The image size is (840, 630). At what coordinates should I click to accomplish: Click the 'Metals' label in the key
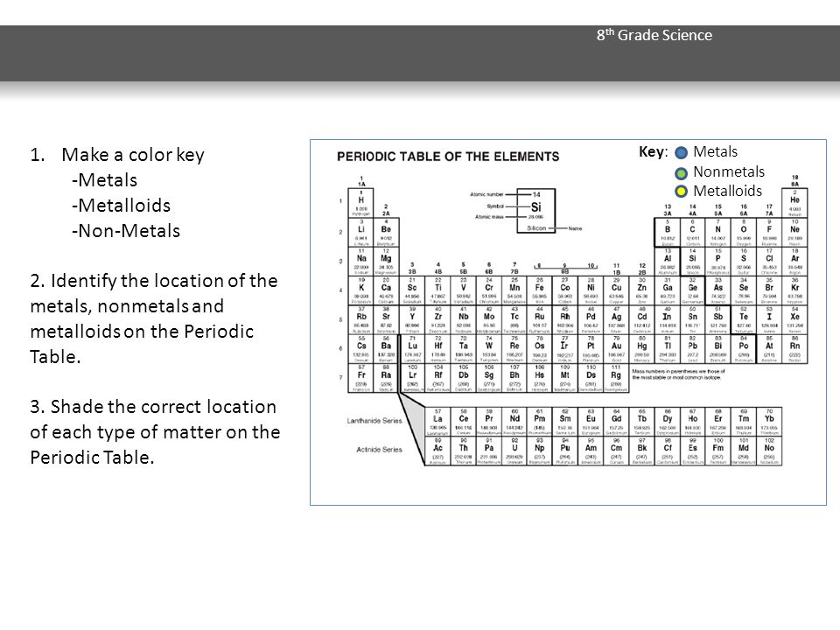point(715,151)
